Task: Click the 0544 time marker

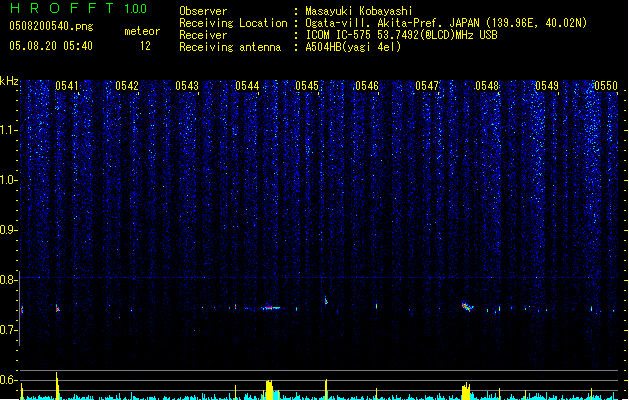Action: coord(247,86)
